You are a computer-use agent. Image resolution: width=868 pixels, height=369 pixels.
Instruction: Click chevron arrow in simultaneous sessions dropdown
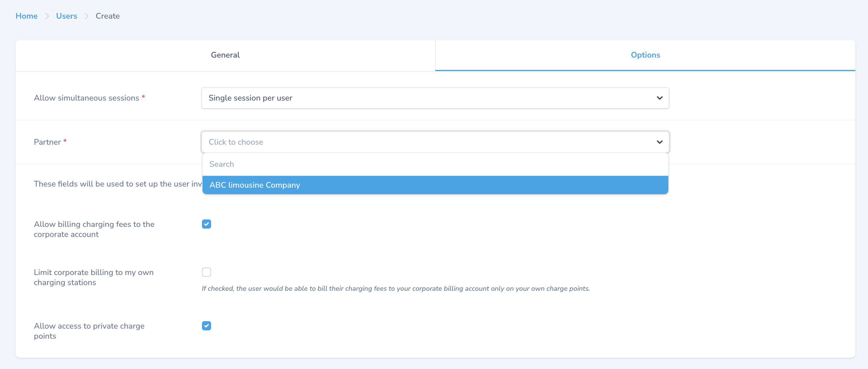coord(659,98)
